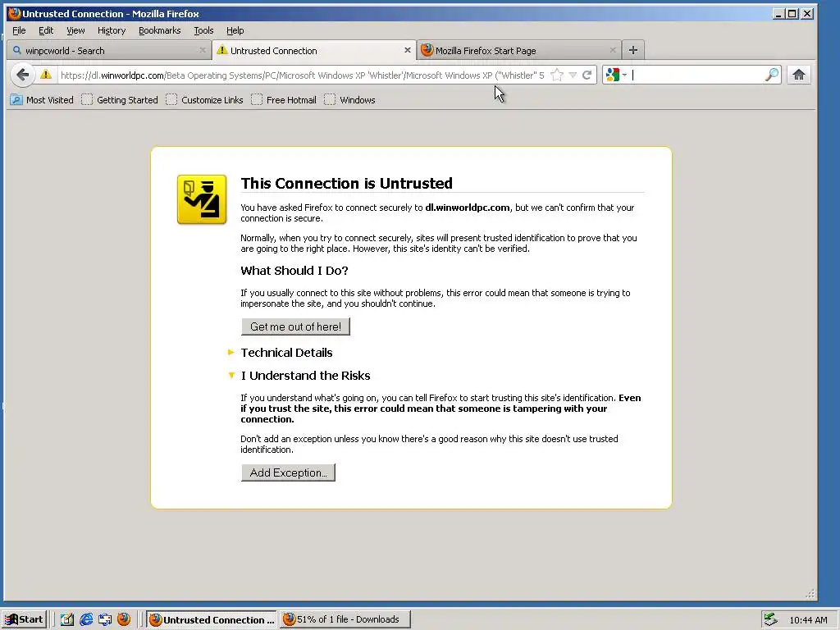Click the first Quick Launch notepad icon
Viewport: 840px width, 630px height.
tap(67, 619)
